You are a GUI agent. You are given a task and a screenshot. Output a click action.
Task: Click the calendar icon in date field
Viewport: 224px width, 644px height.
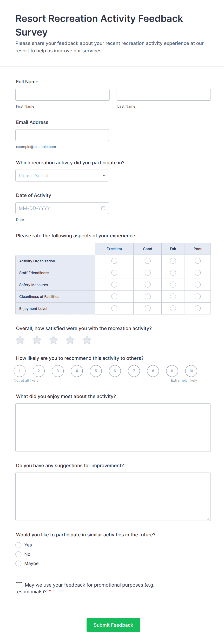tap(103, 208)
